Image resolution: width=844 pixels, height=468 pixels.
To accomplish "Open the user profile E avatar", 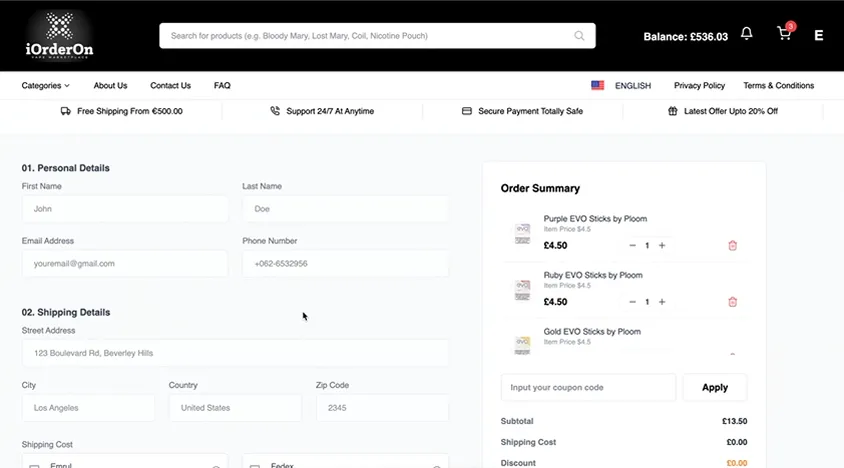I will (x=819, y=36).
